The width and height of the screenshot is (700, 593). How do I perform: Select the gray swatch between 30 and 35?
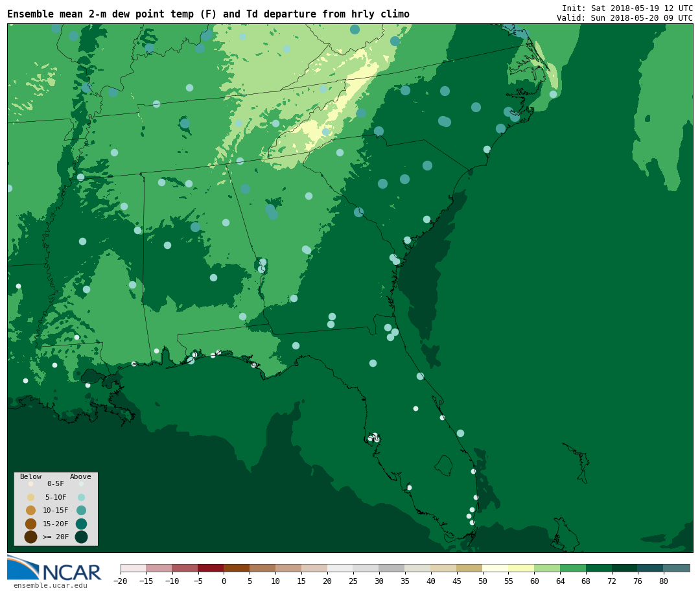pos(392,568)
